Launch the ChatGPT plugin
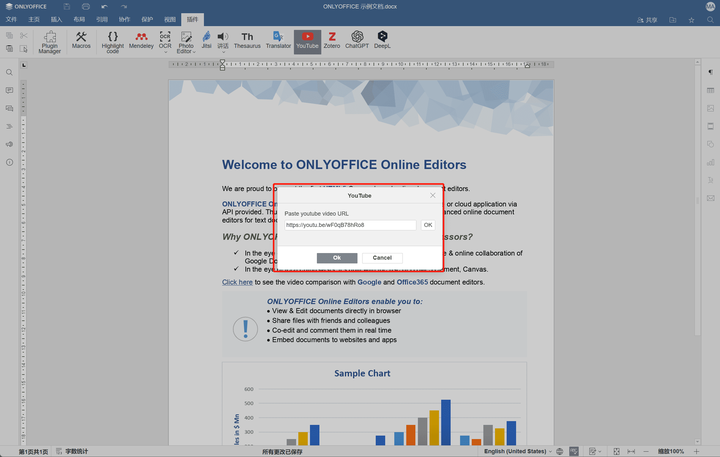The width and height of the screenshot is (720, 457). (x=357, y=40)
